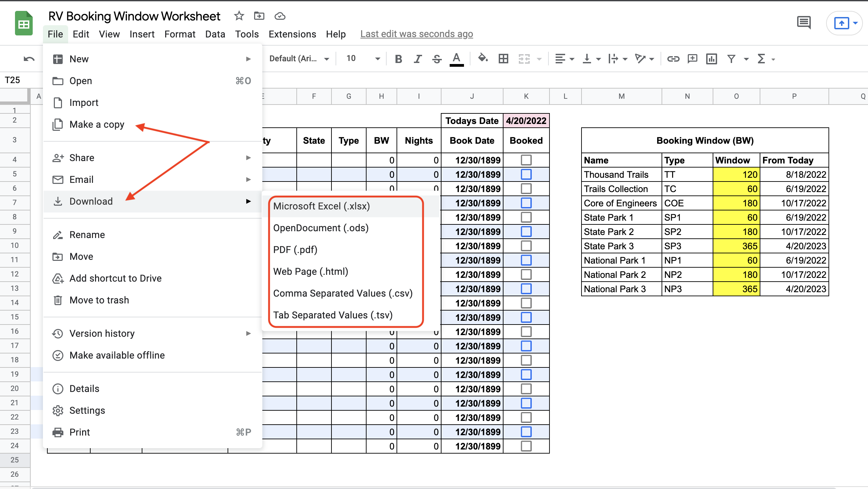Create a filter with funnel icon

731,59
